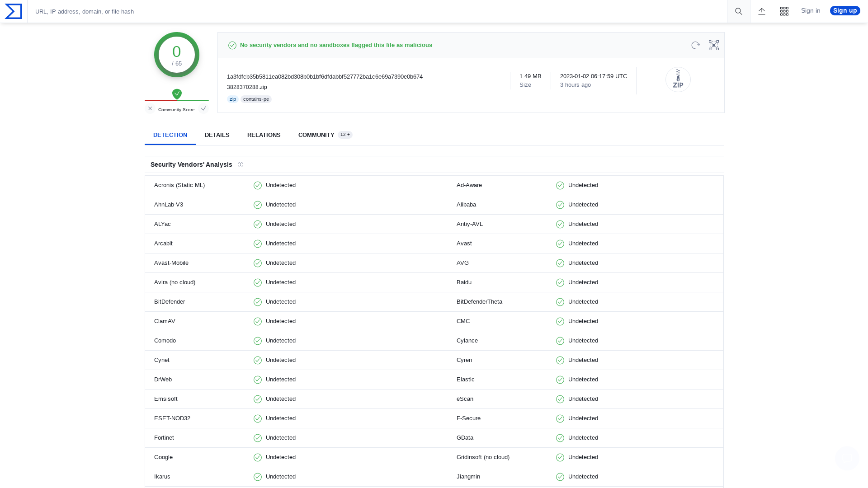Screen dimensions: 868x488
Task: Click the green check in the no-vendors-flagged banner
Action: click(232, 45)
